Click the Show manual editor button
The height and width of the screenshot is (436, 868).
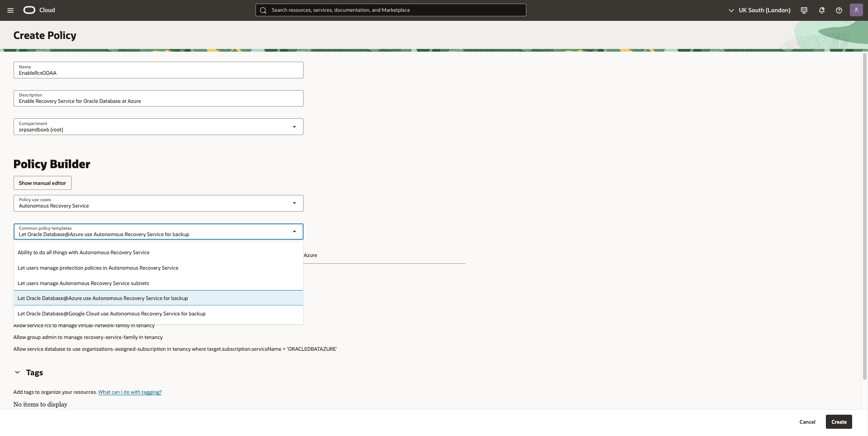pos(42,183)
